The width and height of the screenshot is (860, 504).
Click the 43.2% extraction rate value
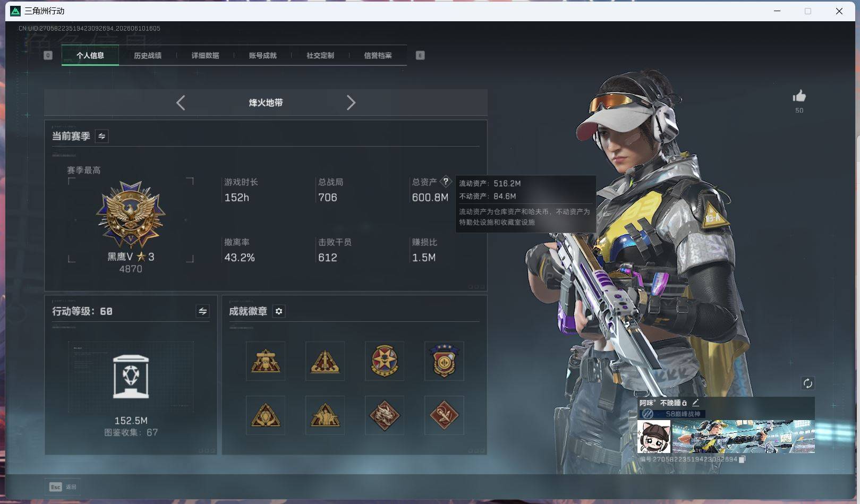click(x=239, y=258)
